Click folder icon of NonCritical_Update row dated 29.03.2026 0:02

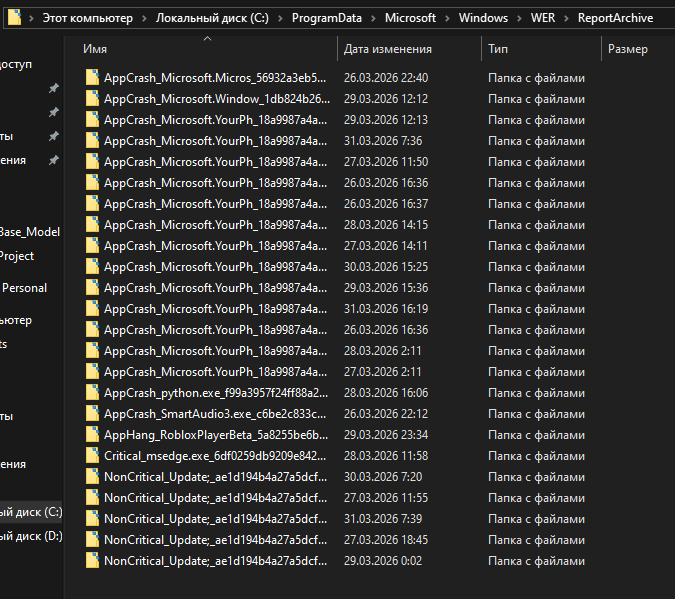(92, 561)
